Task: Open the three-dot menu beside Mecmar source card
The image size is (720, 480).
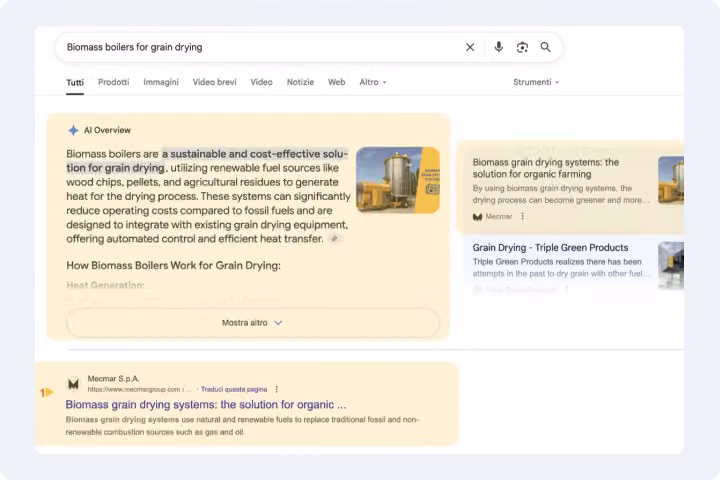Action: [x=523, y=216]
